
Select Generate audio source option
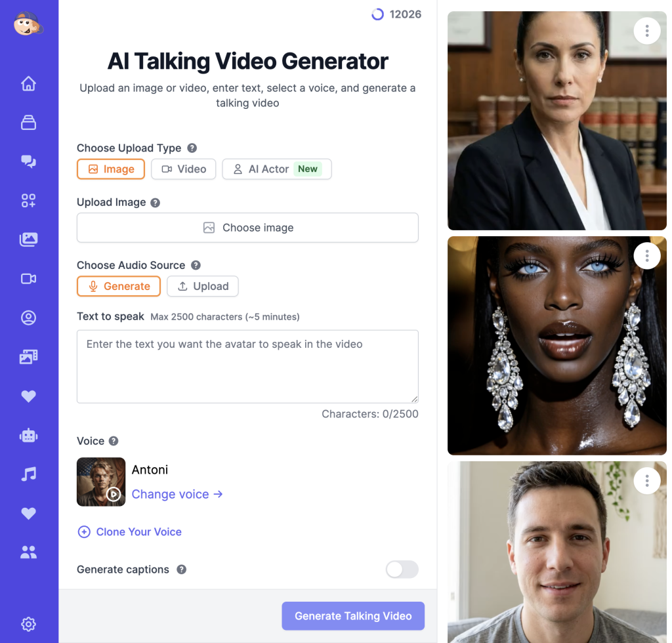(119, 286)
